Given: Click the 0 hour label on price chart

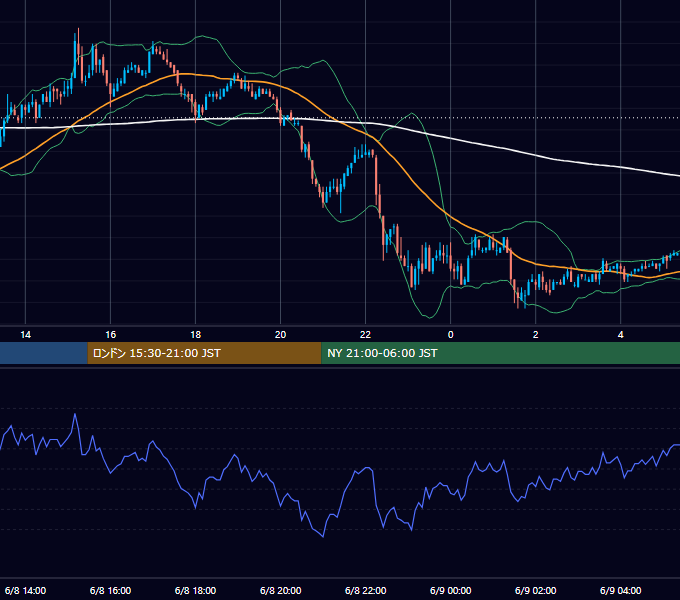Looking at the screenshot, I should [451, 335].
